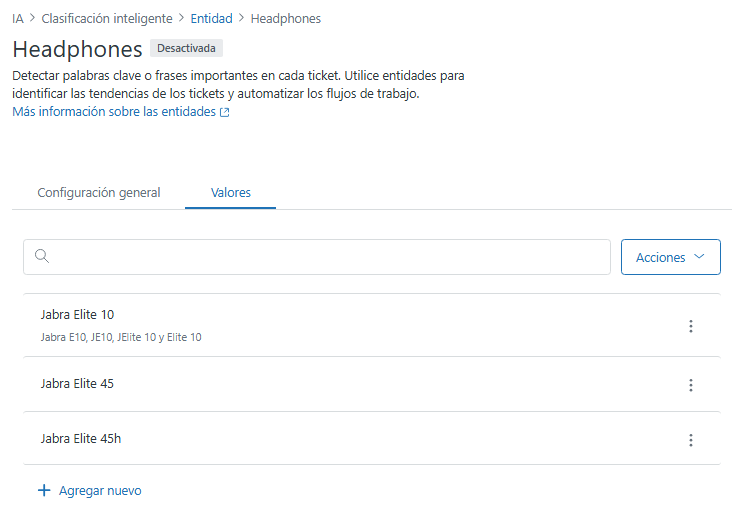735x522 pixels.
Task: Select the Jabra Elite 10 row title
Action: tap(77, 314)
